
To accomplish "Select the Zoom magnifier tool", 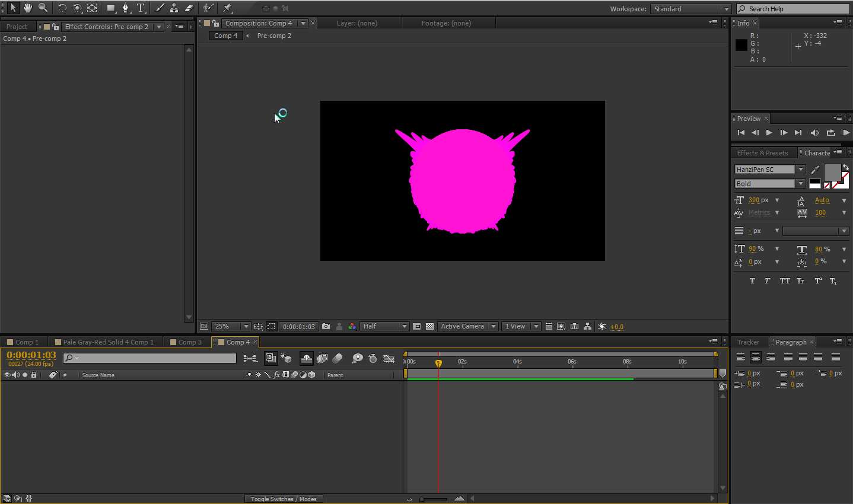I will tap(43, 8).
